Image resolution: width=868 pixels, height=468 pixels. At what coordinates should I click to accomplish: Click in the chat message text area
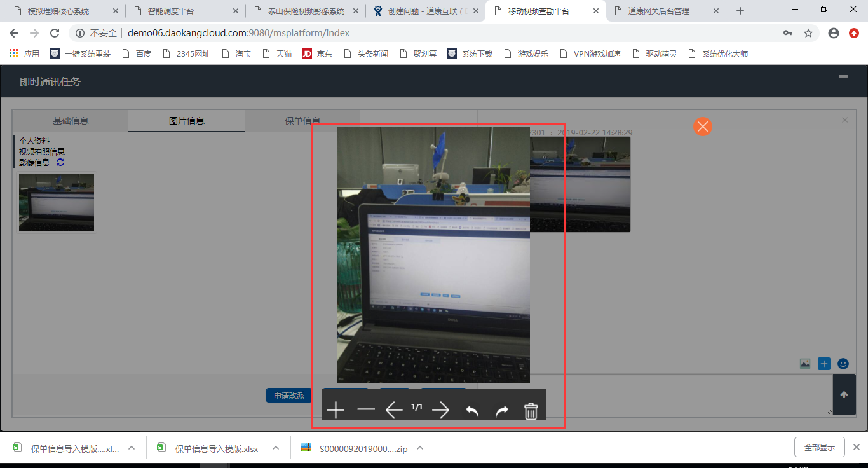pos(654,394)
